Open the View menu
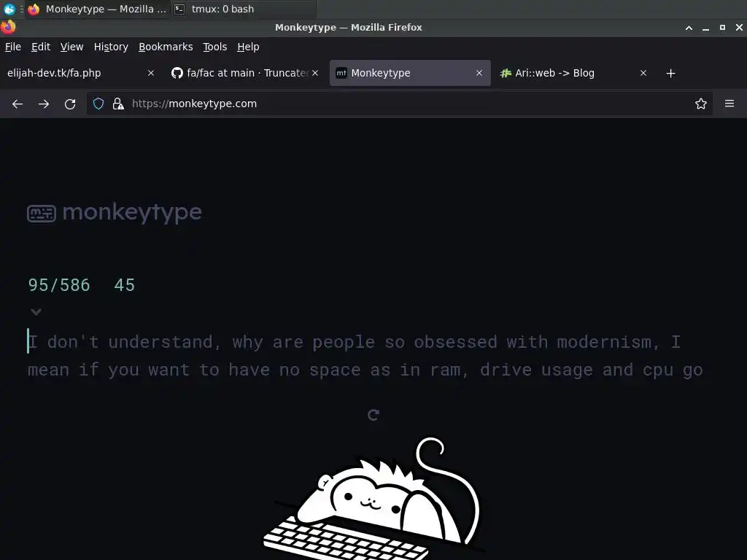The image size is (747, 560). (71, 47)
